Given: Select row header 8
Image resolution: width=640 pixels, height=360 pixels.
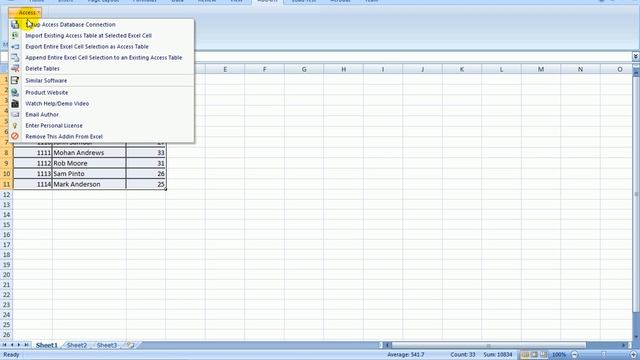Looking at the screenshot, I should (7, 153).
